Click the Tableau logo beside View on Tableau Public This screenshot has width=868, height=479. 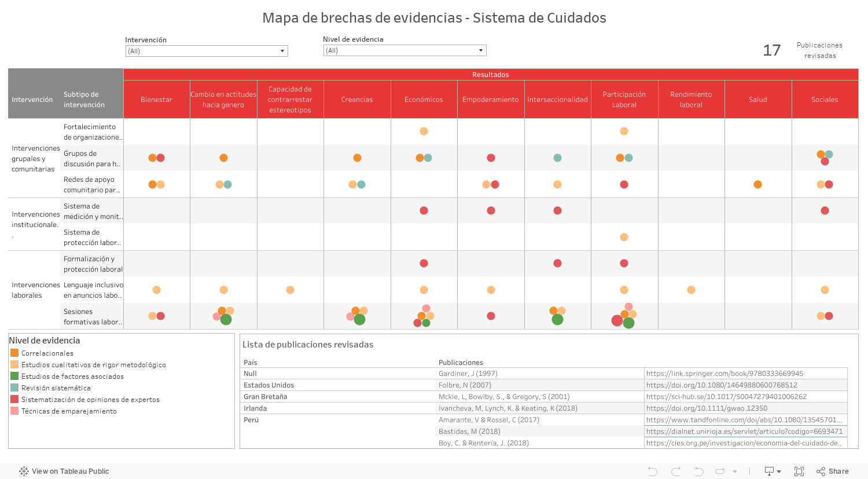click(24, 471)
